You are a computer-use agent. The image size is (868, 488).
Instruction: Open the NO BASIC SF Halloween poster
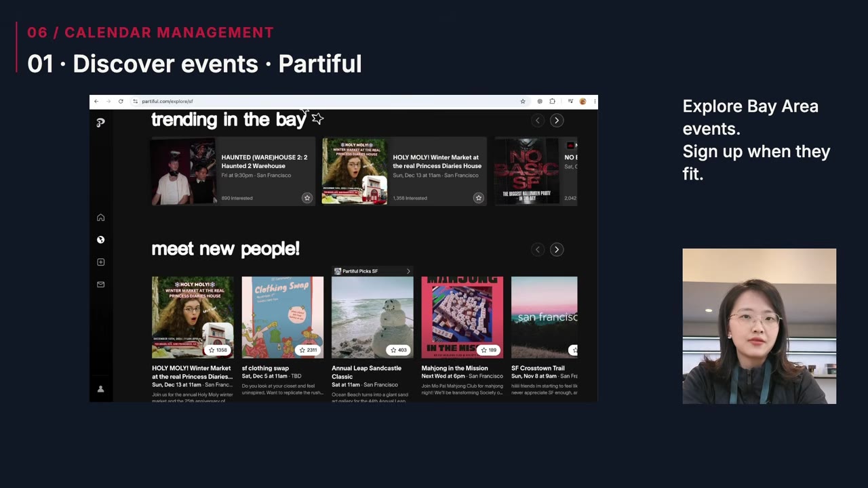point(526,171)
